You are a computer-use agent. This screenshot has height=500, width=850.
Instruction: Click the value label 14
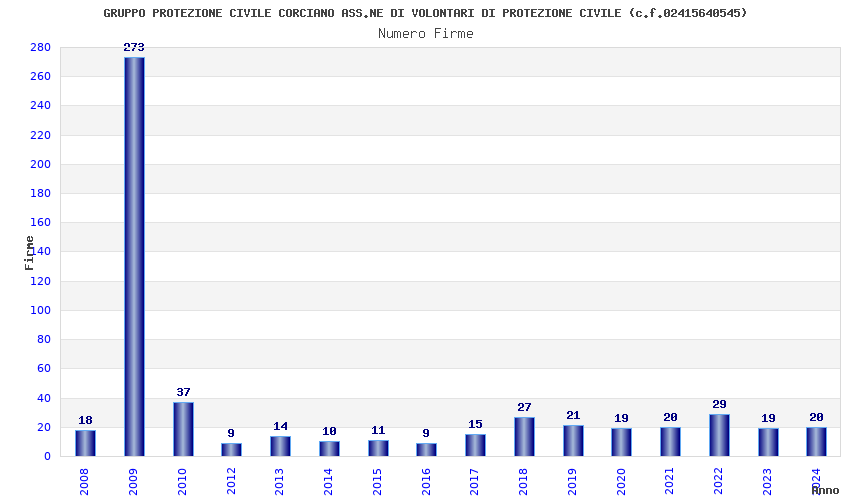coord(280,426)
